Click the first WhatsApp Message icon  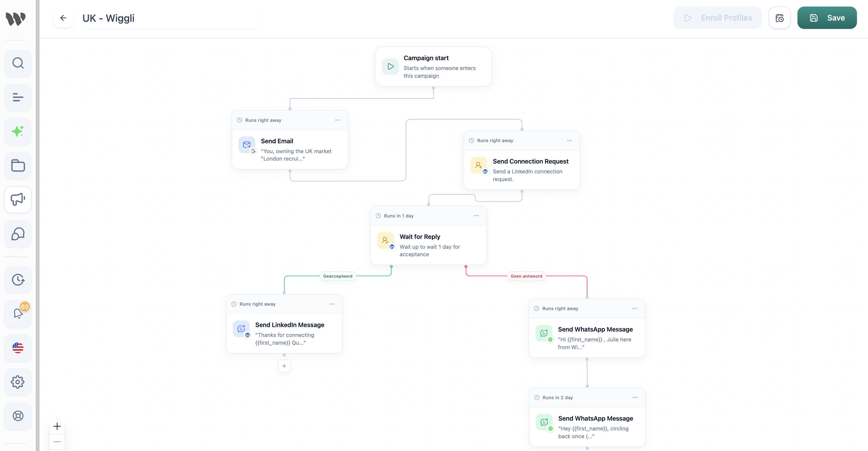[x=544, y=333]
